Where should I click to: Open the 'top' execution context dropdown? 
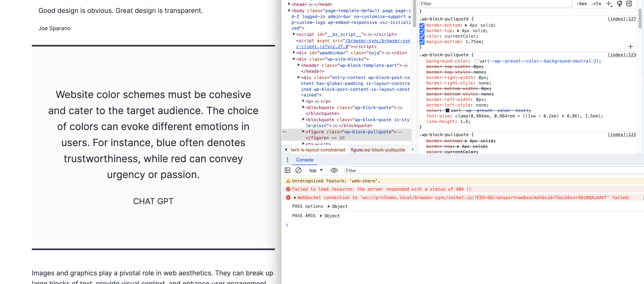point(316,170)
